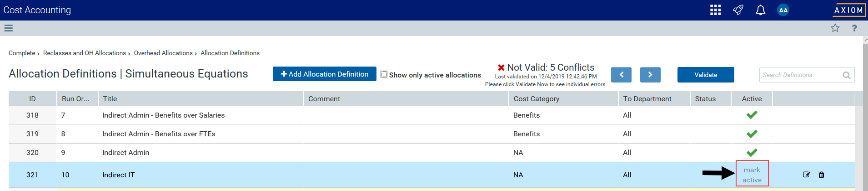868x191 pixels.
Task: Mark Indirect IT allocation as active
Action: pyautogui.click(x=752, y=175)
